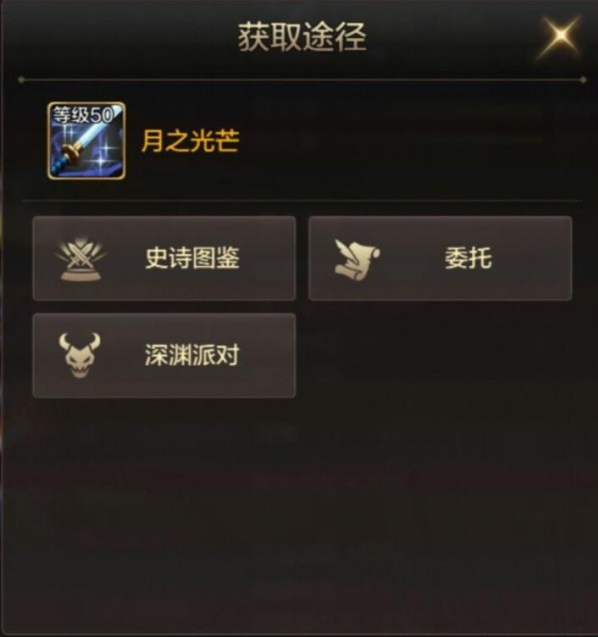
Task: Tap the 月之光芒 sword item thumbnail
Action: pyautogui.click(x=86, y=141)
